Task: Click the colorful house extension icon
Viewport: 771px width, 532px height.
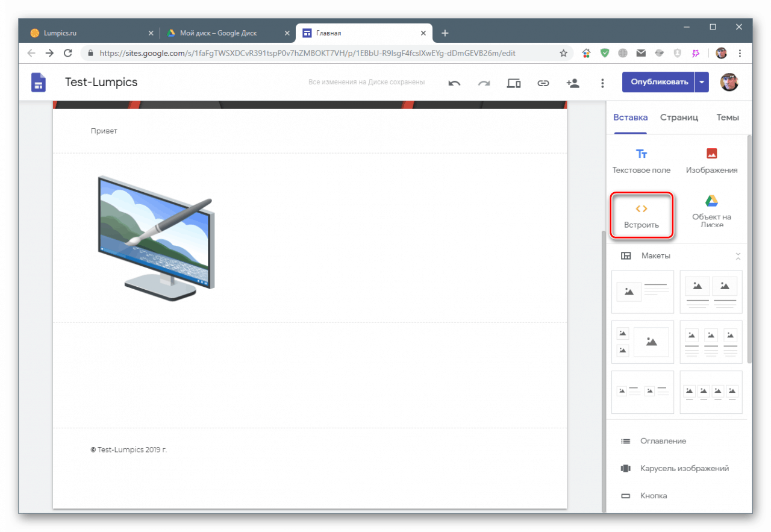Action: point(586,53)
